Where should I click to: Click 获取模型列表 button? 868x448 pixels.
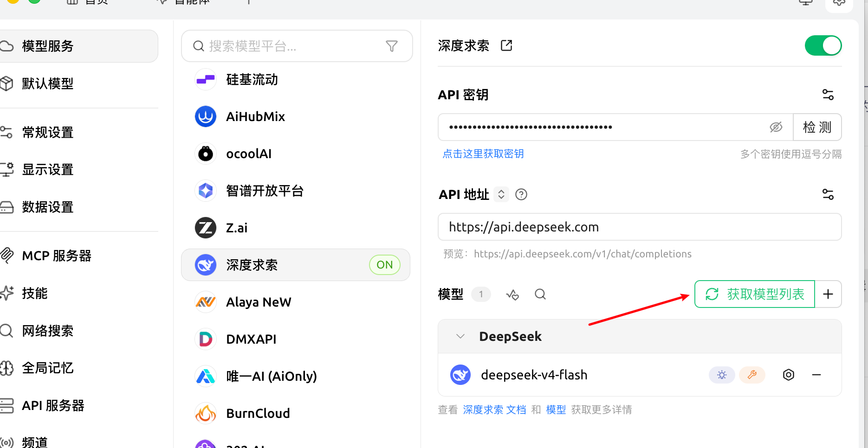[755, 294]
